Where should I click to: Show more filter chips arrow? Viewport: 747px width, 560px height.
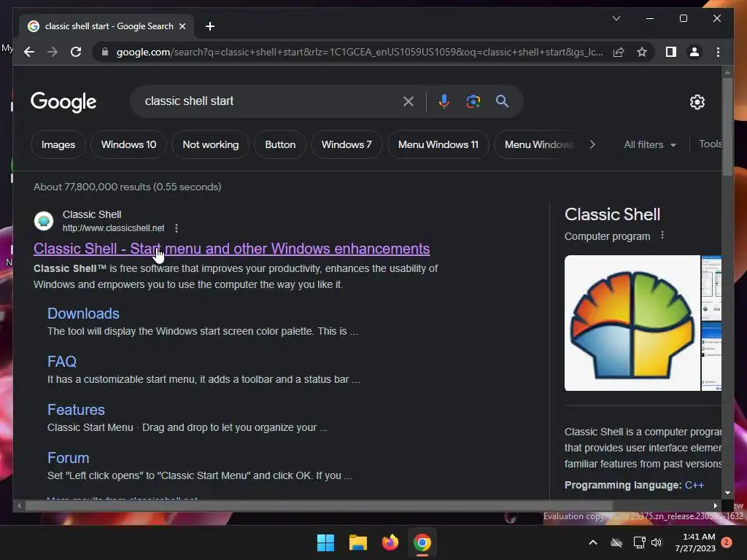(592, 144)
